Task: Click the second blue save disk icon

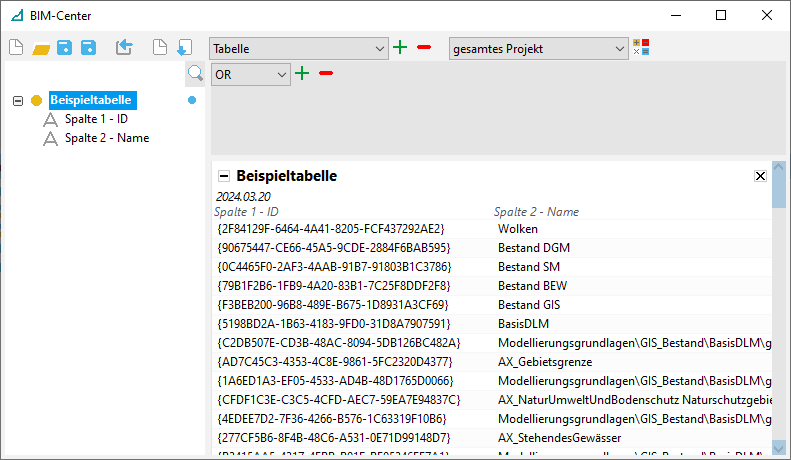Action: (x=88, y=47)
